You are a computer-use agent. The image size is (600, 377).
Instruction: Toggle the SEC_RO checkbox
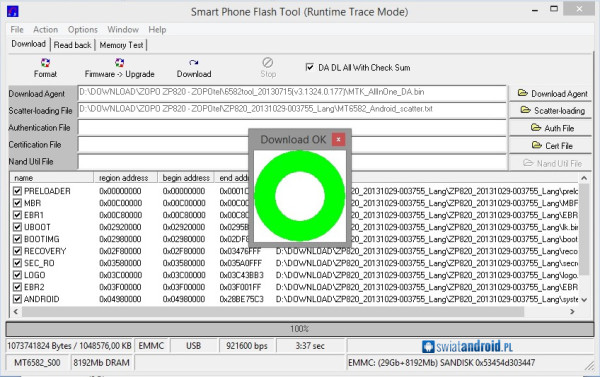point(17,263)
